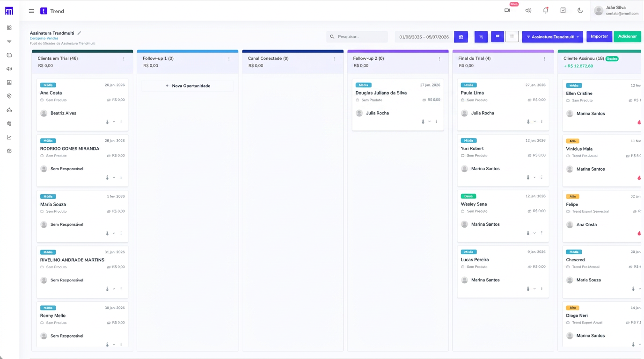The width and height of the screenshot is (644, 359).
Task: Open the hamburger menu next to Trend
Action: tap(31, 11)
